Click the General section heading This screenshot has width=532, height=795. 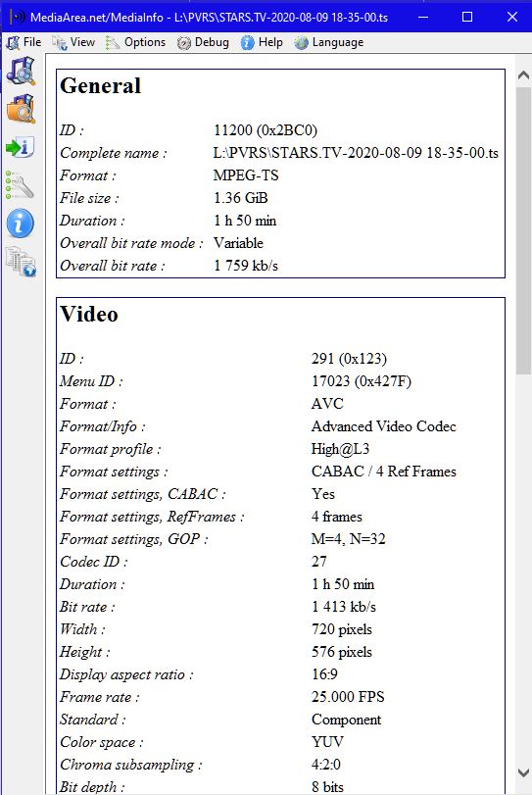tap(100, 85)
